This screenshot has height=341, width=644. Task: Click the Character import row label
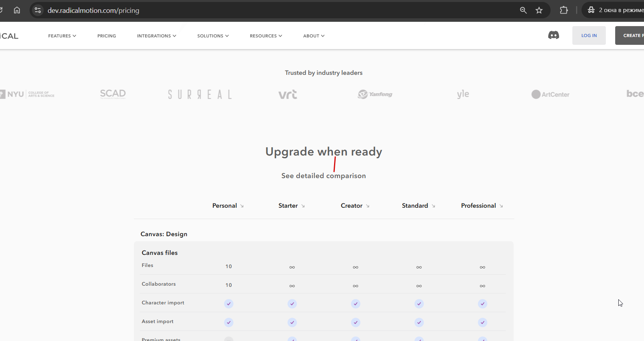tap(163, 303)
